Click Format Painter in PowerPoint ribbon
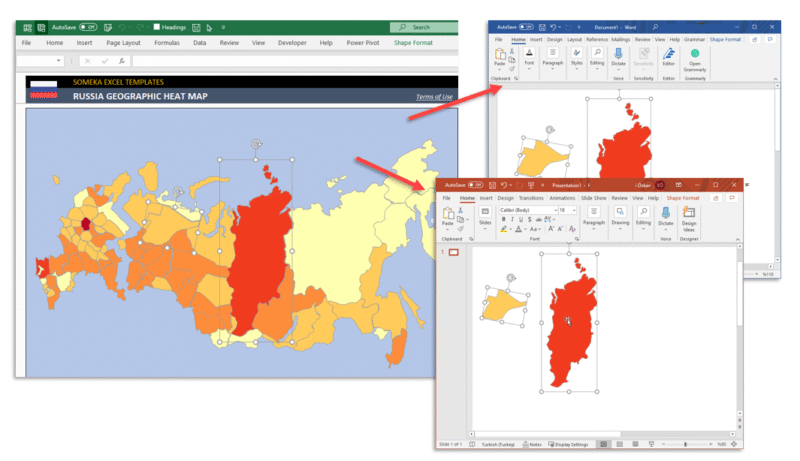Screen dimensions: 800x461 point(460,229)
